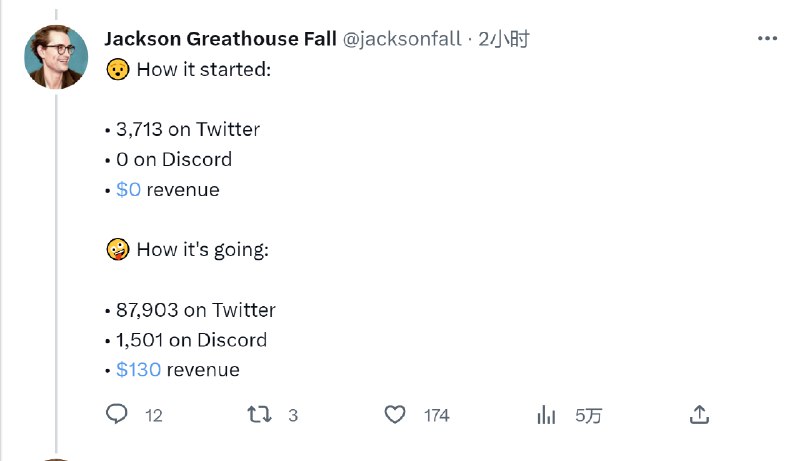This screenshot has width=800, height=461.
Task: Click the astonished face emoji
Action: tap(117, 71)
